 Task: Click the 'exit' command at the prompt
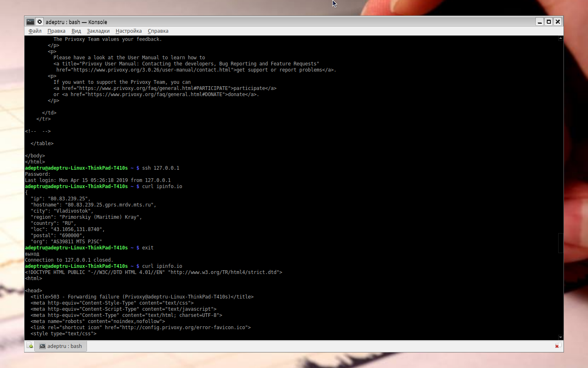pyautogui.click(x=148, y=248)
